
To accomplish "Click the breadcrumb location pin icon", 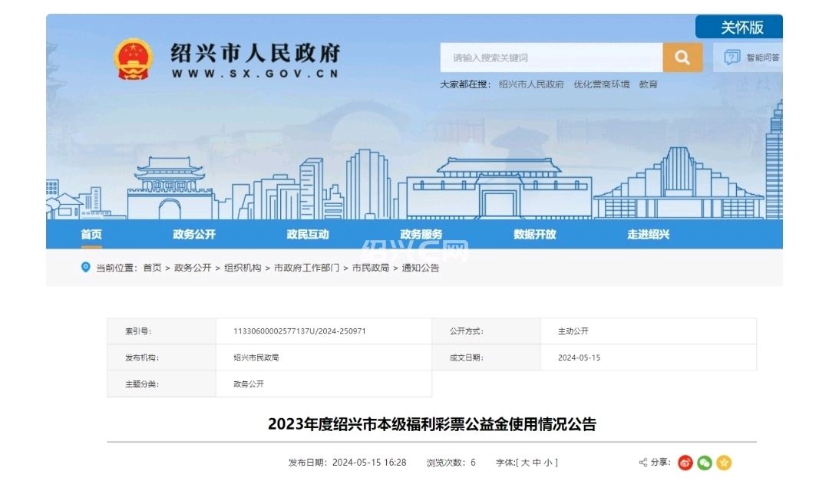I will point(86,268).
